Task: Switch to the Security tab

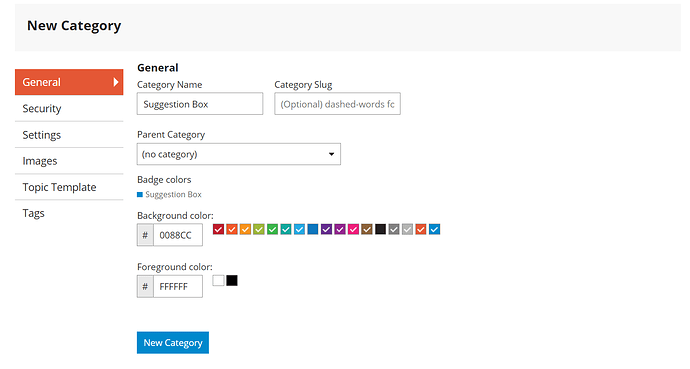Action: [x=69, y=109]
